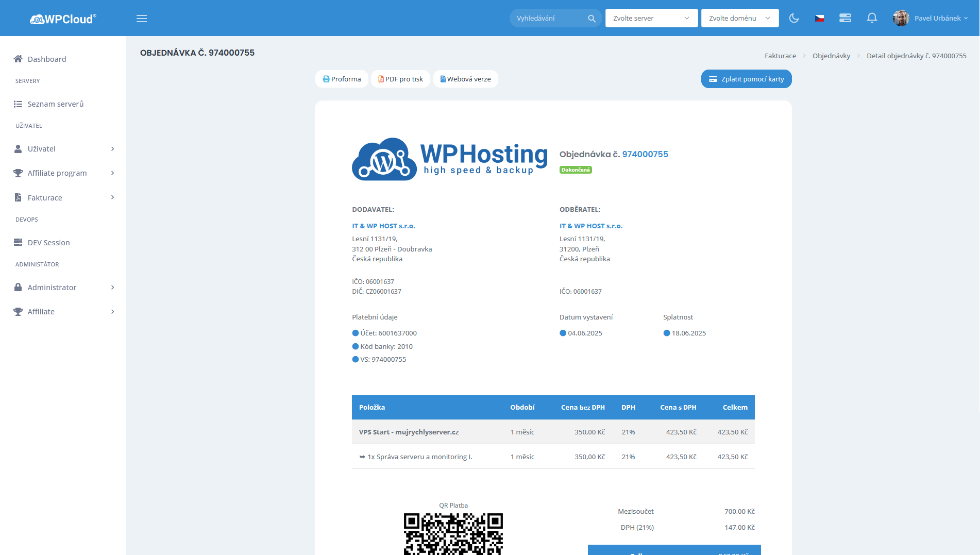Select row VPS Start - mujrychlyserver.cz
Screen dimensions: 980x555
click(x=553, y=432)
